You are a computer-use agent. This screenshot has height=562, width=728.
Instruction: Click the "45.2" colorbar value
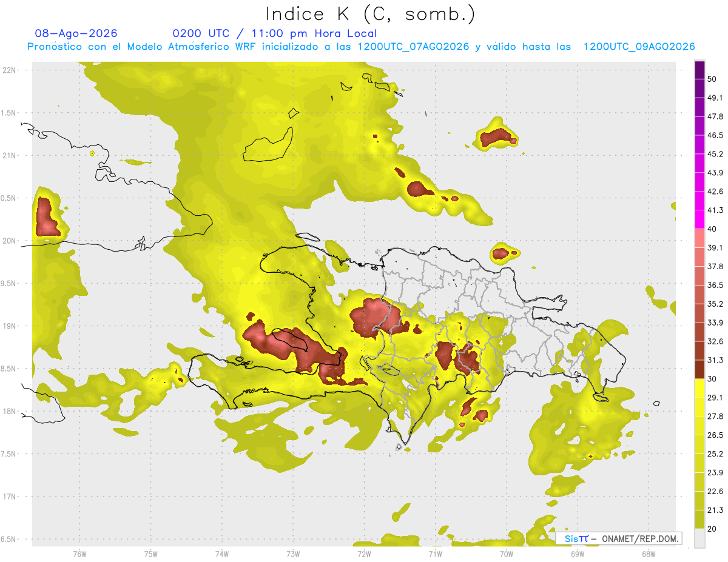click(715, 154)
